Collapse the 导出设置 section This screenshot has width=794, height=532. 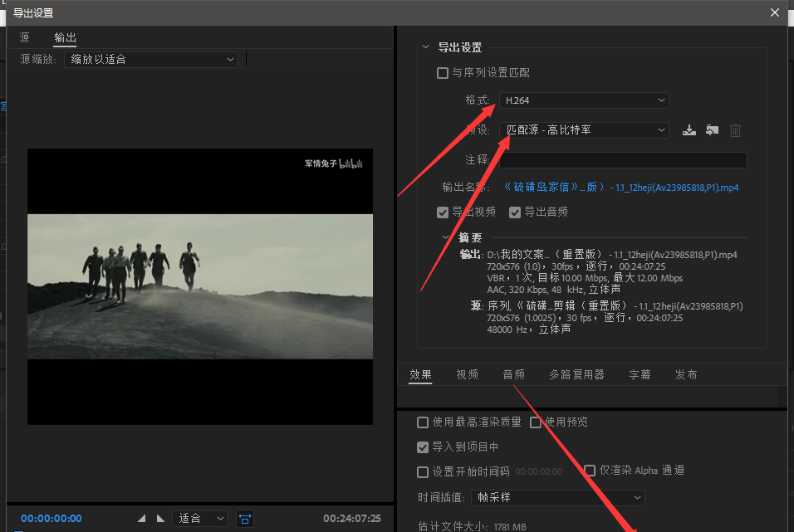tap(426, 47)
